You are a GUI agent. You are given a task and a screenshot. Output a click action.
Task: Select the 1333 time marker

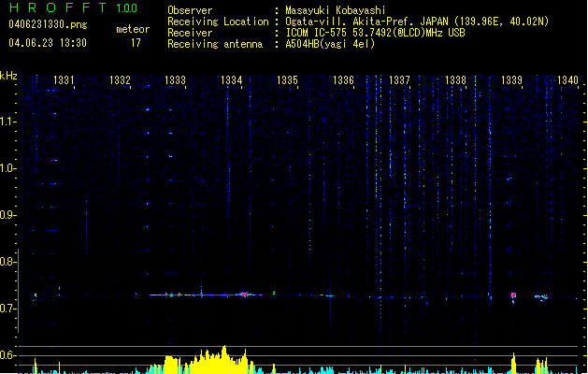coord(175,81)
